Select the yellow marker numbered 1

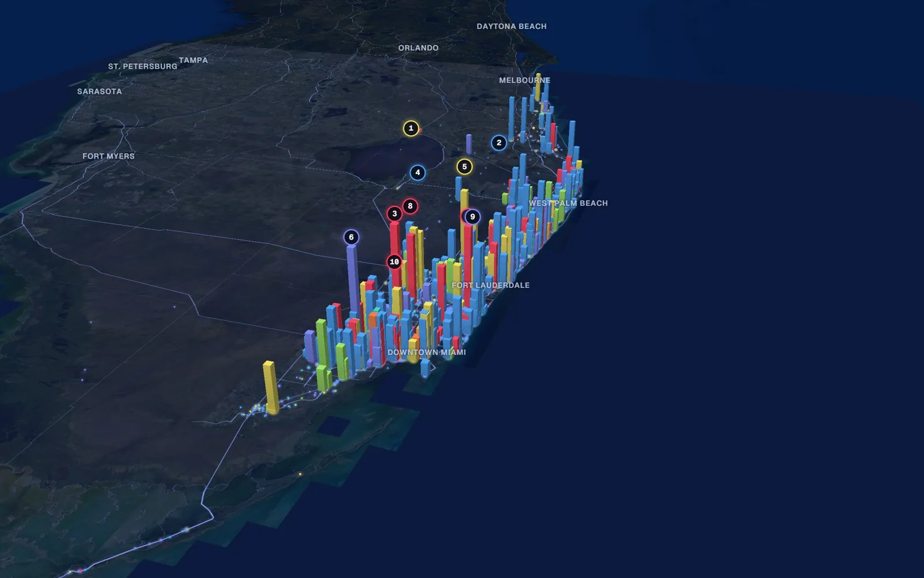click(411, 128)
